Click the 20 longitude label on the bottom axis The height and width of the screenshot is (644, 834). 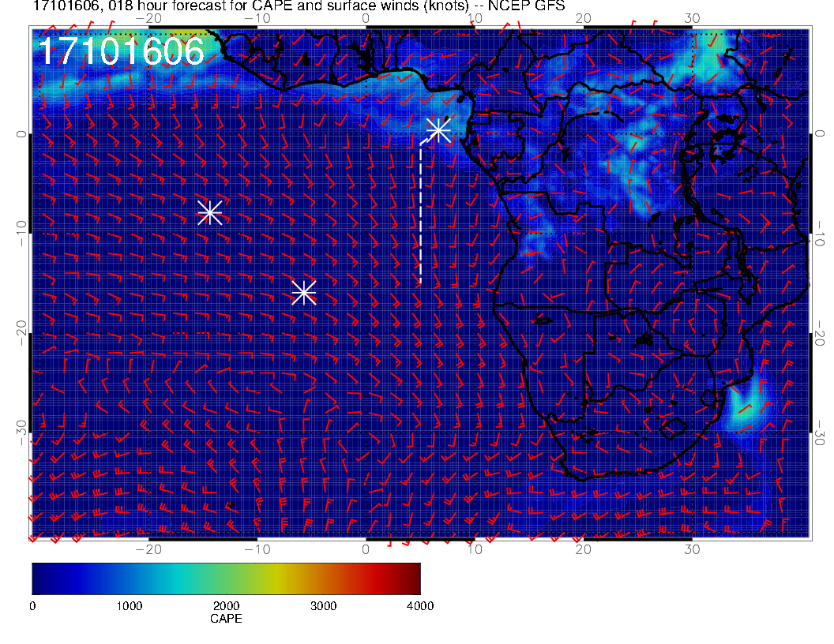[584, 549]
